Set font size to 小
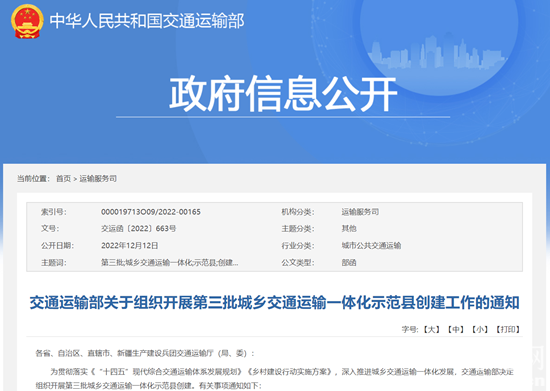The width and height of the screenshot is (550, 391). click(479, 329)
